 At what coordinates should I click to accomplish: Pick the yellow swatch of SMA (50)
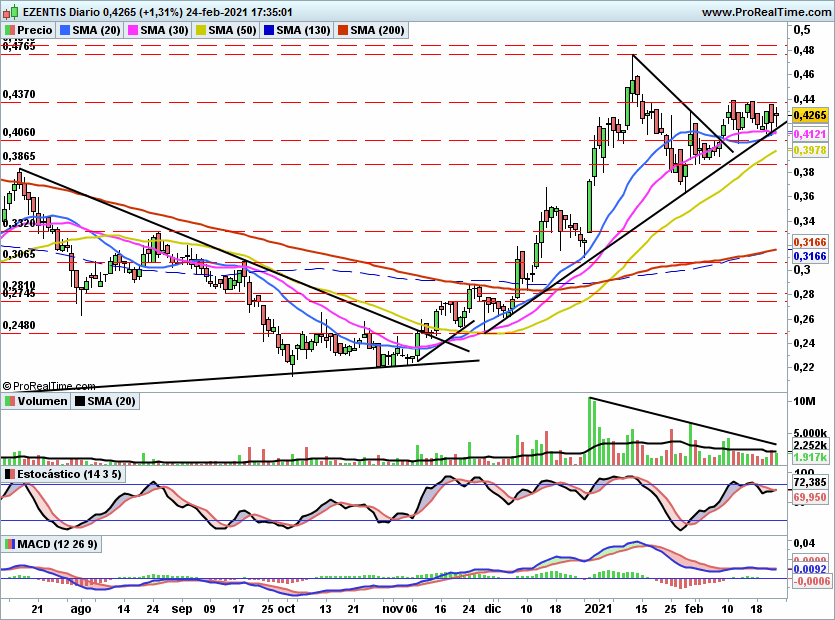pos(201,30)
